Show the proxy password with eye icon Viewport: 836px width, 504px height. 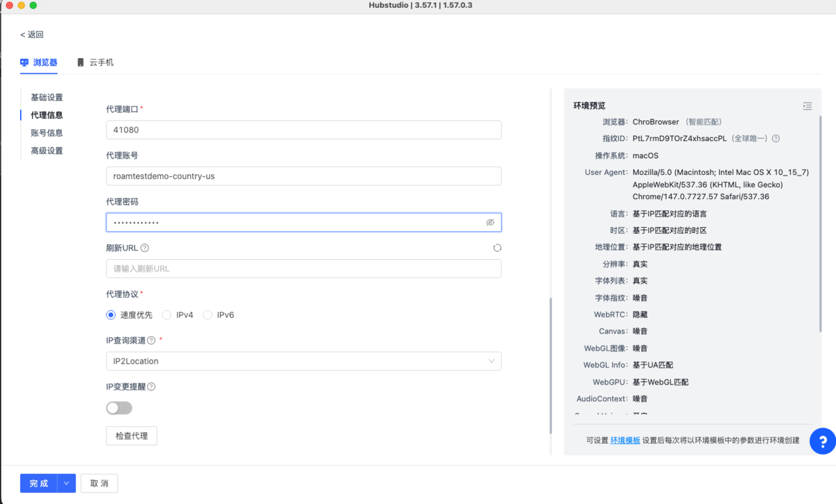490,223
